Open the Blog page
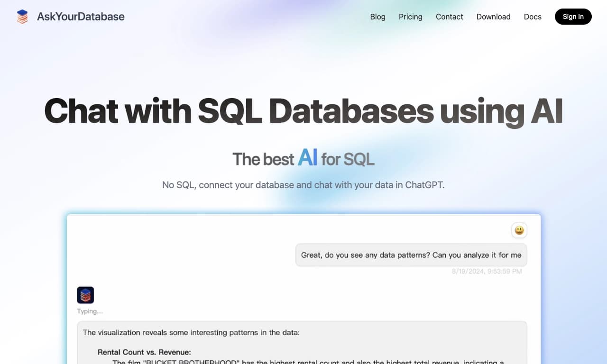The height and width of the screenshot is (364, 607). tap(377, 17)
